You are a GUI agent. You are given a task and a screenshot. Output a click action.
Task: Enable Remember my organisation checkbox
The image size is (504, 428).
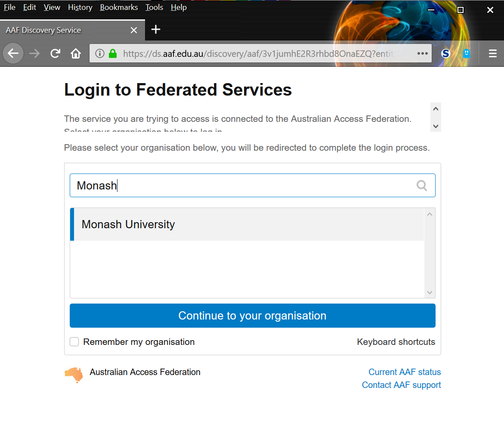pyautogui.click(x=74, y=342)
